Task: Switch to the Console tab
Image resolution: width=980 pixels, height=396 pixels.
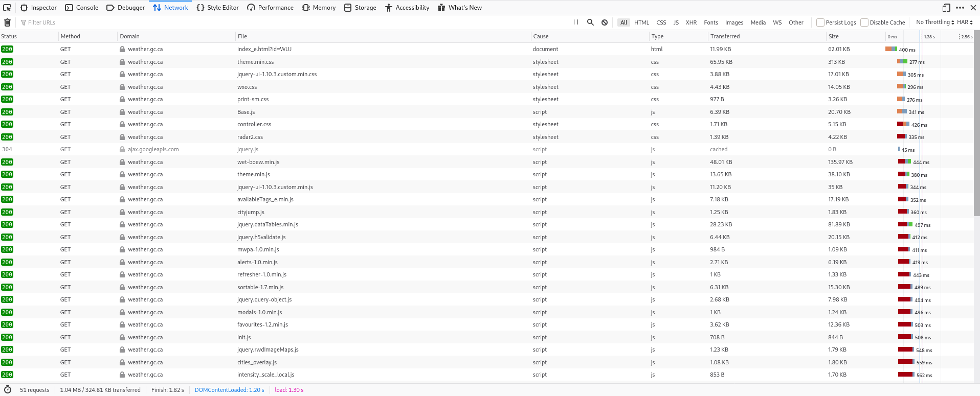Action: coord(82,8)
